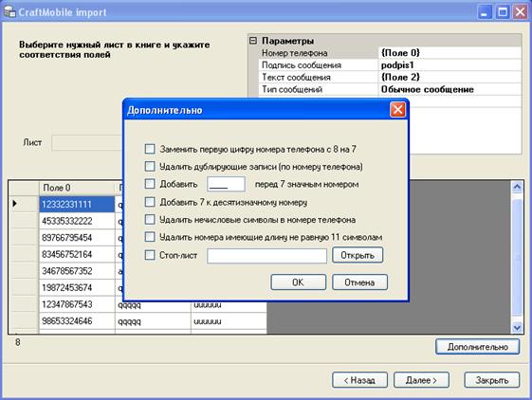Click the Открыть button

pyautogui.click(x=358, y=255)
